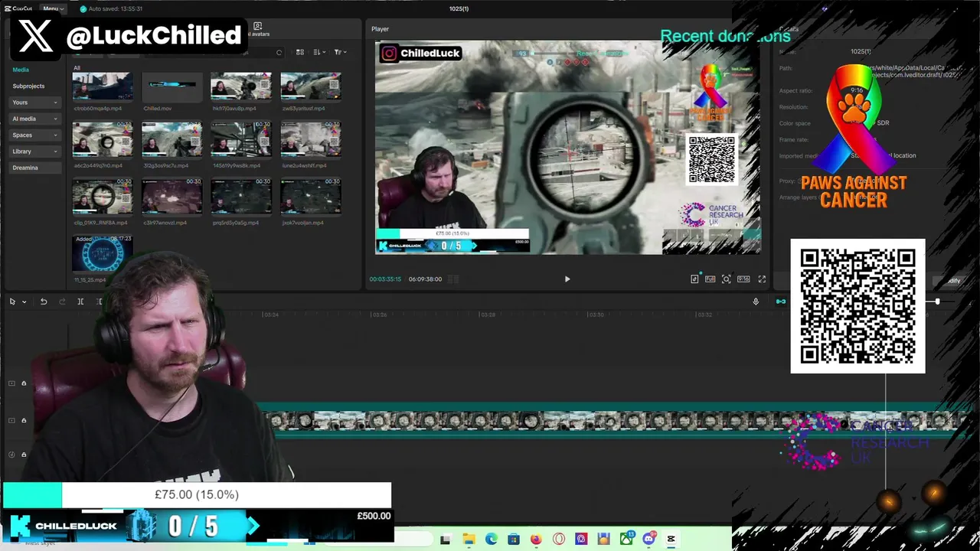Open Discord from the taskbar
The width and height of the screenshot is (980, 551).
click(x=649, y=540)
